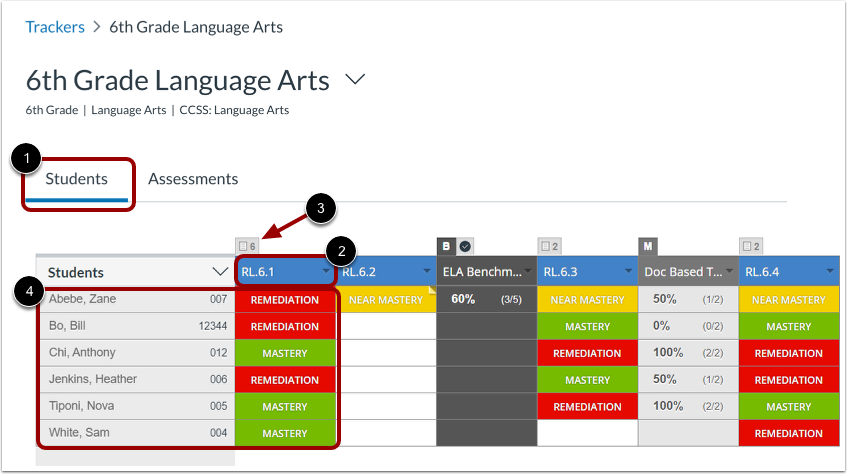Click Bo, Bill's red Remediation cell for RL.6.1

tap(285, 326)
